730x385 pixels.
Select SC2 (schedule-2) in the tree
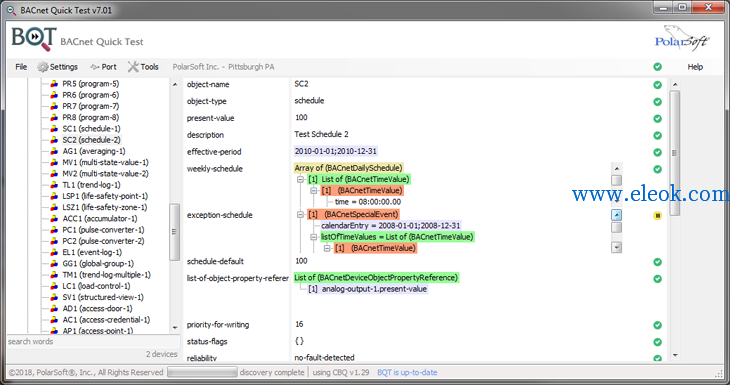[x=91, y=140]
